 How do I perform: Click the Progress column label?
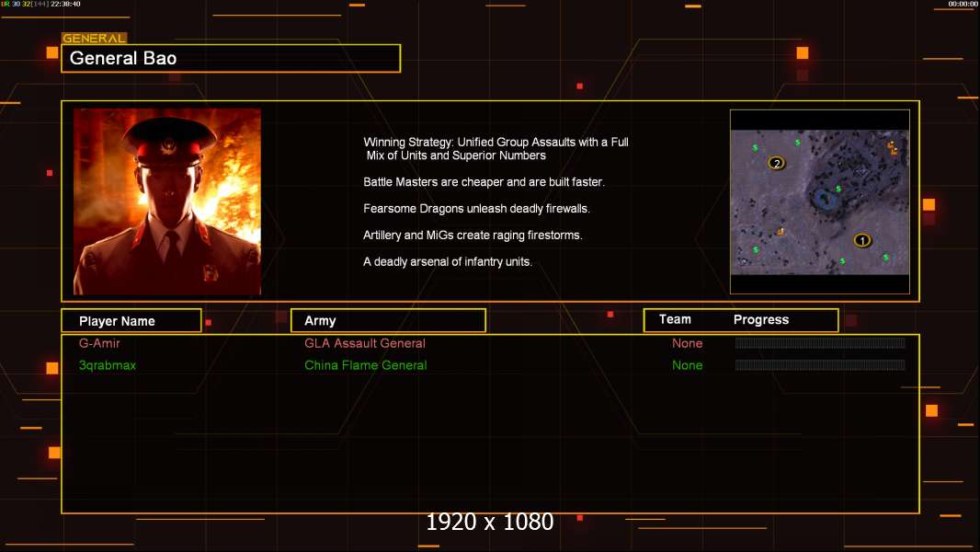[x=760, y=319]
